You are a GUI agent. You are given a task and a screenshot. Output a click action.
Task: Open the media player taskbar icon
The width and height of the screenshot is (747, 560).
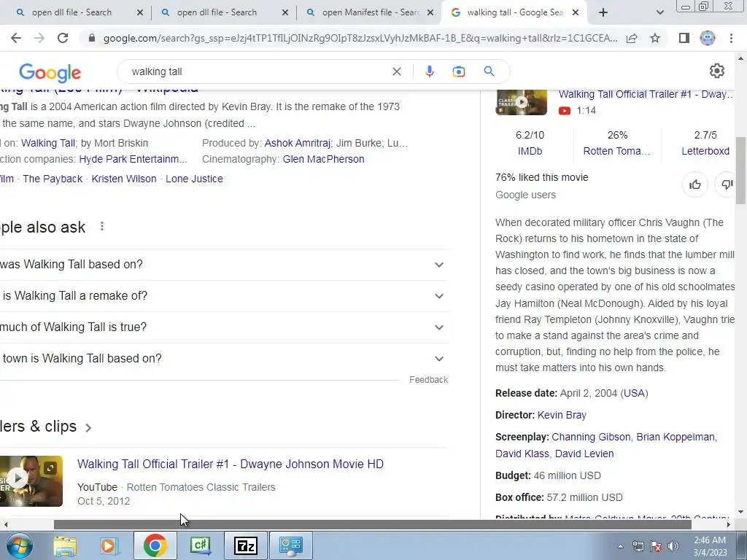109,545
